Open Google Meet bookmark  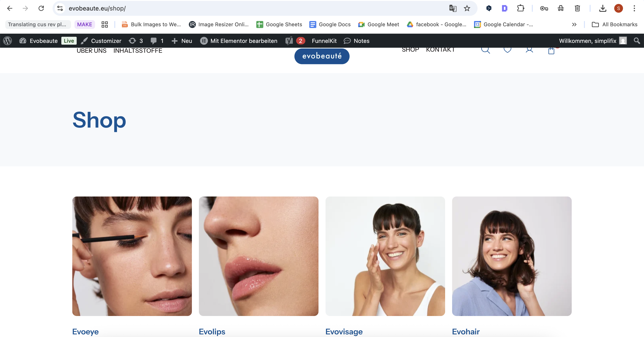coord(379,24)
